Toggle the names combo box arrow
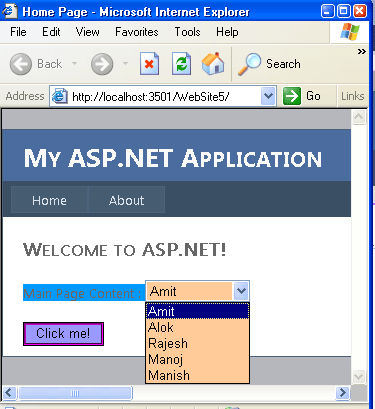Viewport: 375px width, 409px height. click(x=241, y=291)
